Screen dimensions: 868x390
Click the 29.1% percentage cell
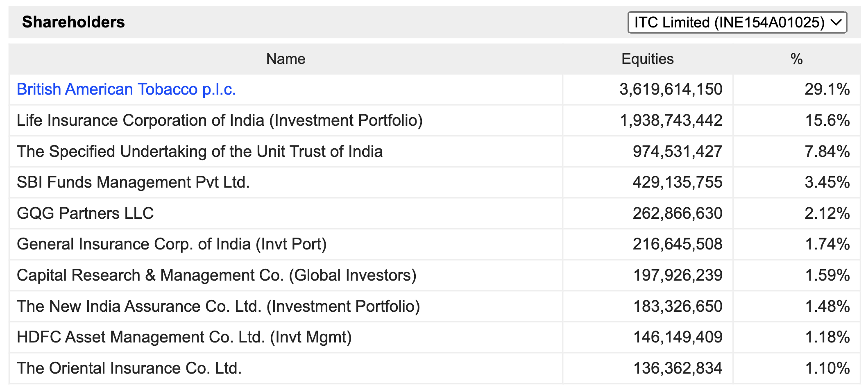tap(827, 89)
